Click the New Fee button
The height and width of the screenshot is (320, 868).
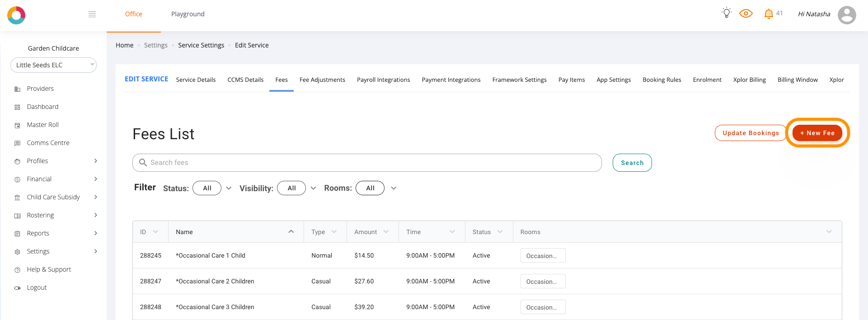pos(817,133)
